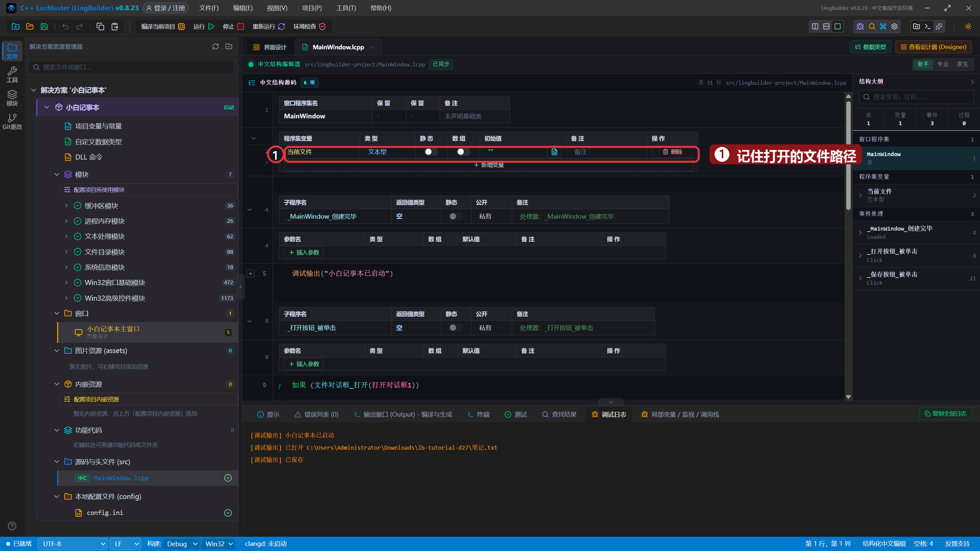
Task: Toggle 静态 switch for 当前文件 variable
Action: [x=431, y=152]
